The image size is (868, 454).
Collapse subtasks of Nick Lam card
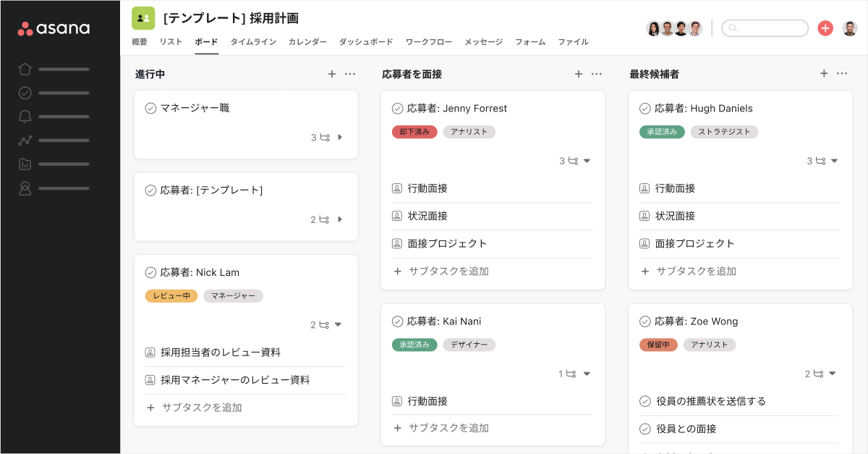339,325
